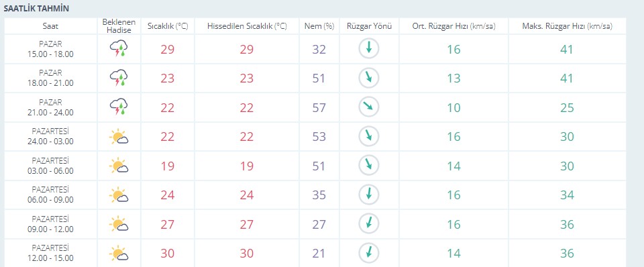Click wind direction arrow for Pazar 21.00 - 24.00

[x=369, y=107]
